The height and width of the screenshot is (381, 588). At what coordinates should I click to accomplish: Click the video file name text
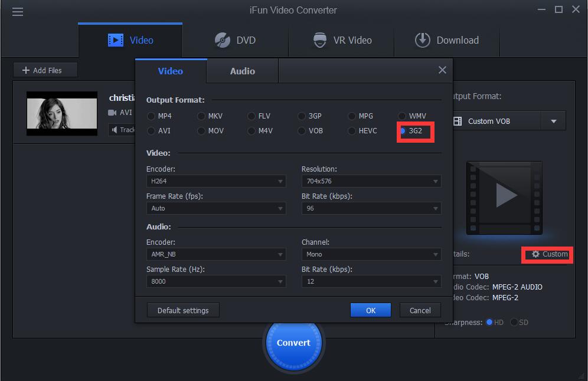click(122, 98)
